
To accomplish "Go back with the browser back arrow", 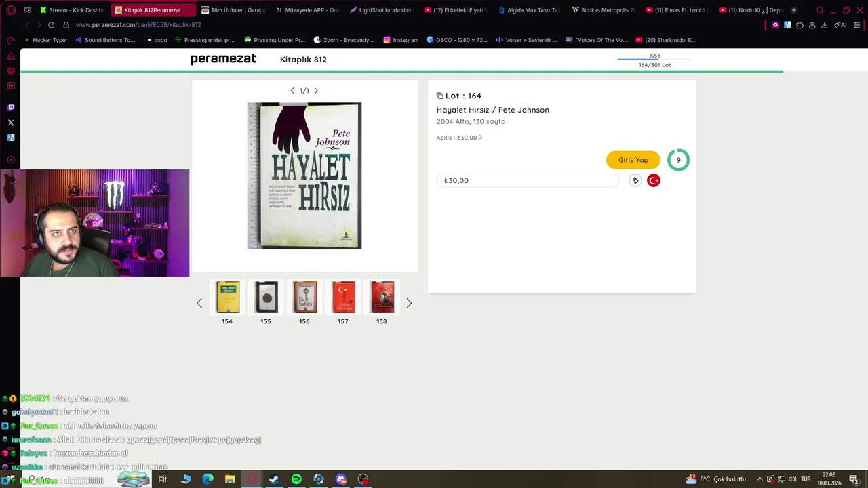I will (26, 25).
